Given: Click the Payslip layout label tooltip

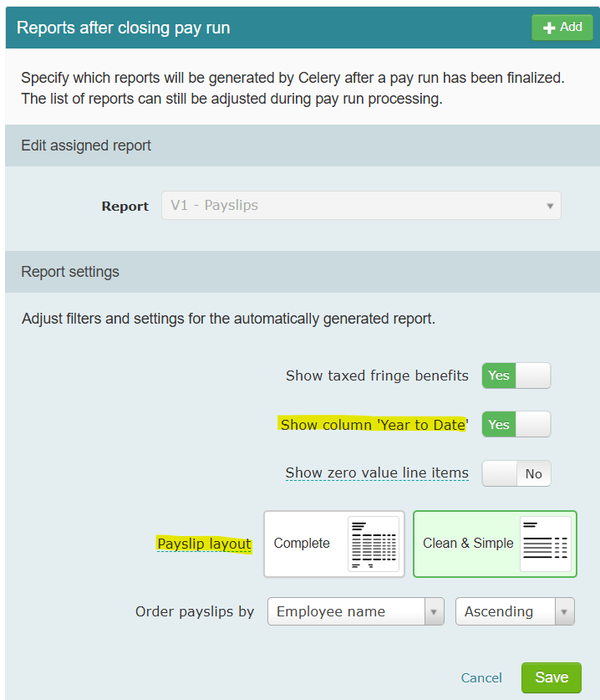Looking at the screenshot, I should tap(204, 544).
